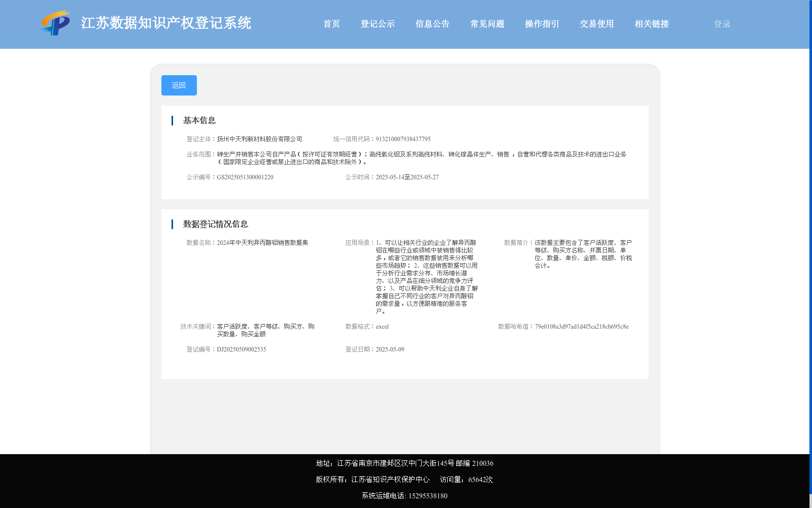Select support phone 15295538180
The height and width of the screenshot is (508, 812).
428,496
